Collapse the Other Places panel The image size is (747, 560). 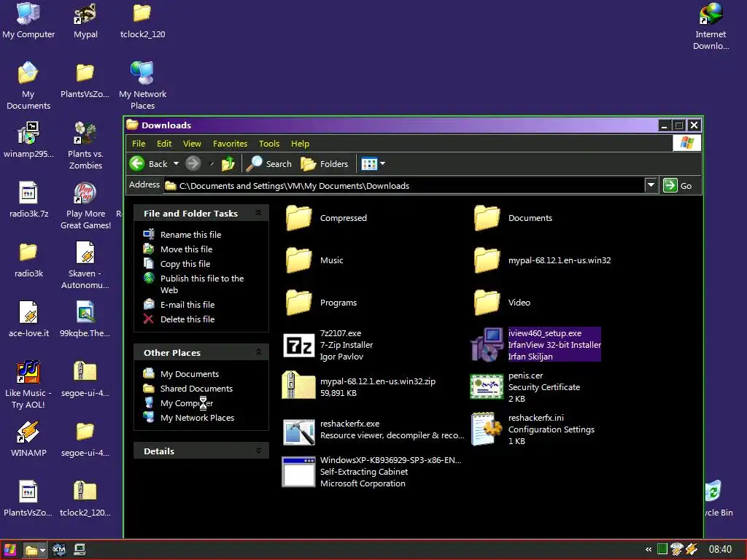click(258, 352)
